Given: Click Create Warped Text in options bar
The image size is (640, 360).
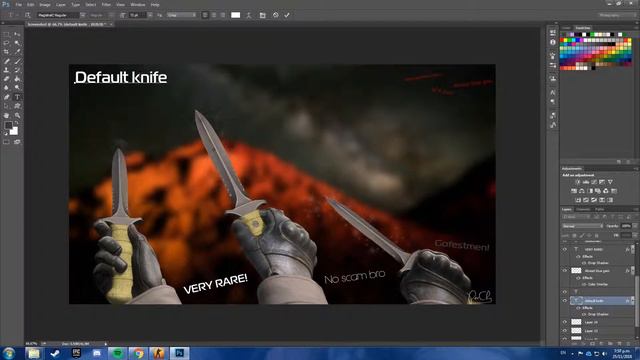Looking at the screenshot, I should pos(249,15).
